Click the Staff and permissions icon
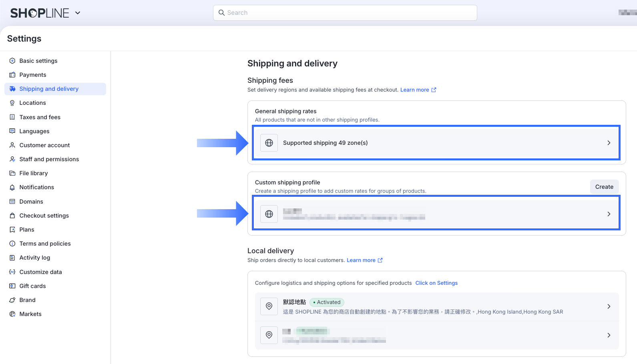This screenshot has height=364, width=637. [x=12, y=159]
